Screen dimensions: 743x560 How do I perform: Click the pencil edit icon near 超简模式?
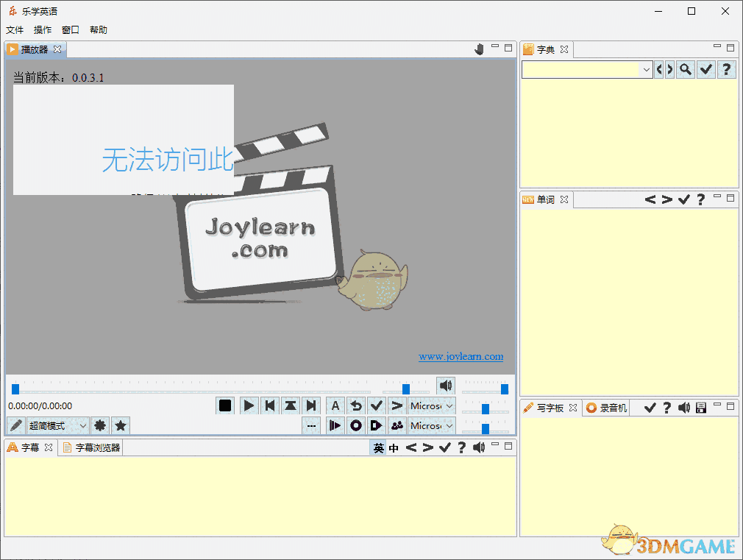[x=15, y=425]
